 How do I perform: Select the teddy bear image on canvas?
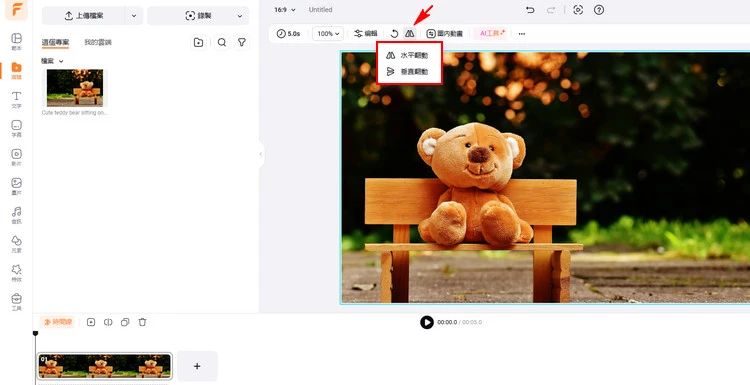tap(545, 177)
